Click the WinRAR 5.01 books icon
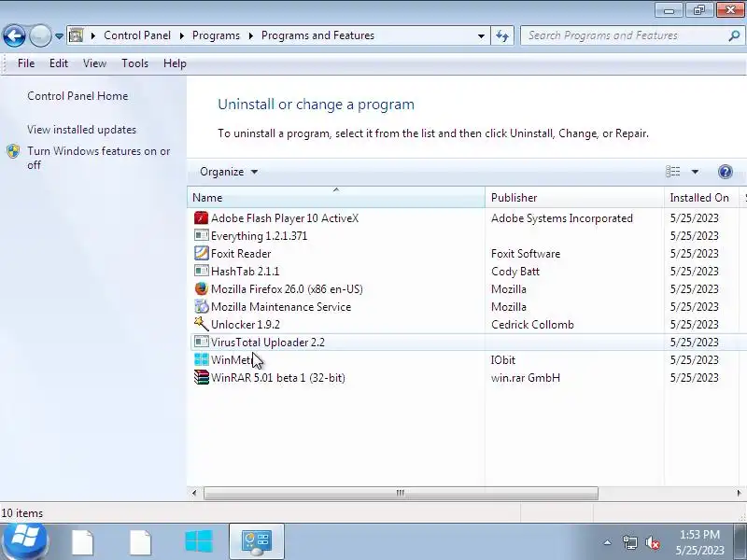Image resolution: width=747 pixels, height=560 pixels. click(x=202, y=378)
